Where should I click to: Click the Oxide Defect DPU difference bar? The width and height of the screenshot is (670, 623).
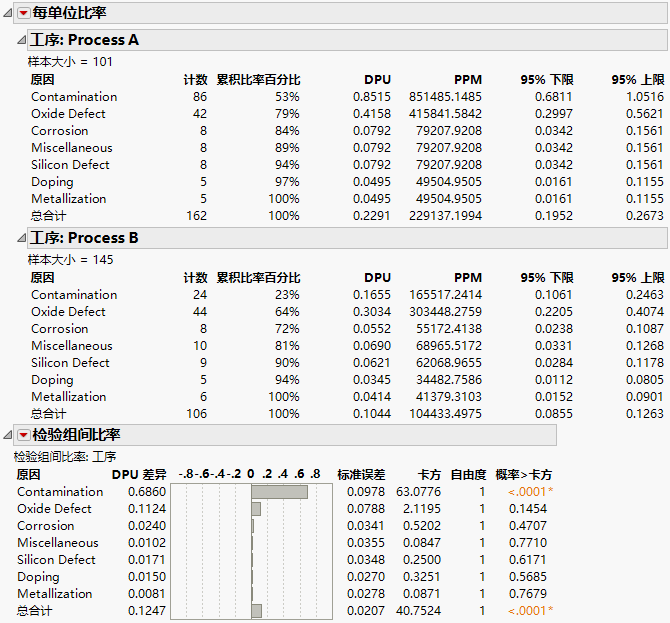point(256,509)
